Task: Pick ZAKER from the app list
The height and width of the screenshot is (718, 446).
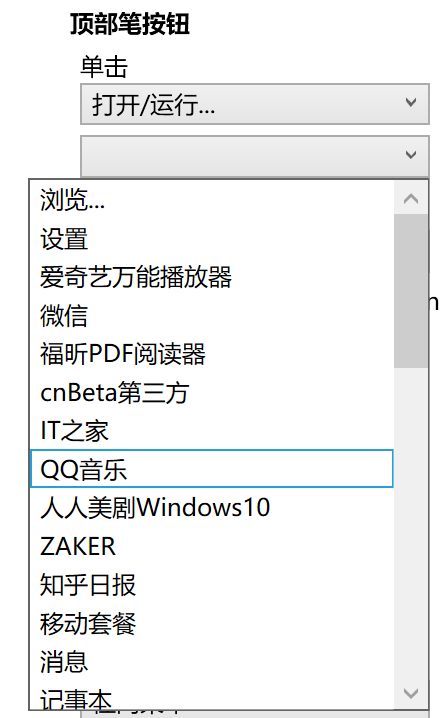Action: point(212,546)
